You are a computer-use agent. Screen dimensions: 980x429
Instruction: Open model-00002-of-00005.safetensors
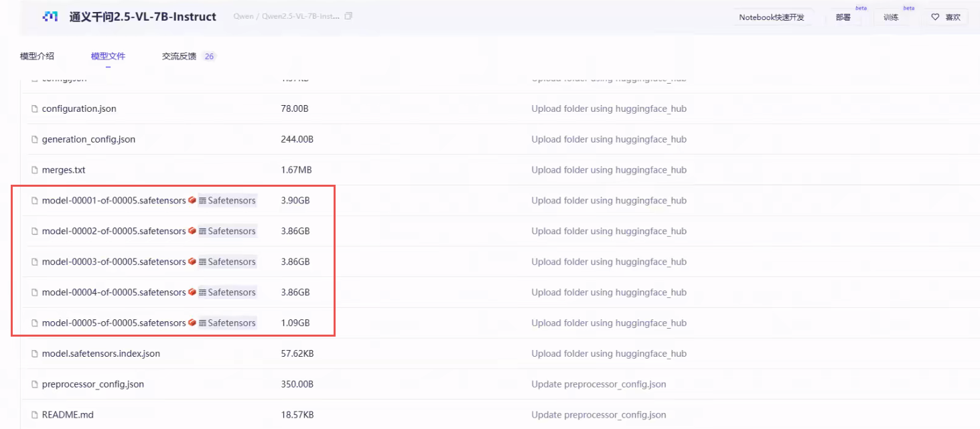tap(114, 232)
